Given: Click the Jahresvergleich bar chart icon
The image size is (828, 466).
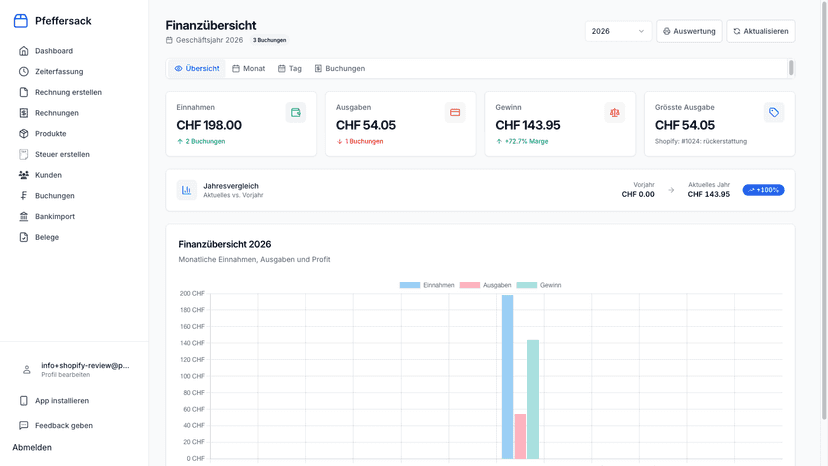Looking at the screenshot, I should pos(186,190).
